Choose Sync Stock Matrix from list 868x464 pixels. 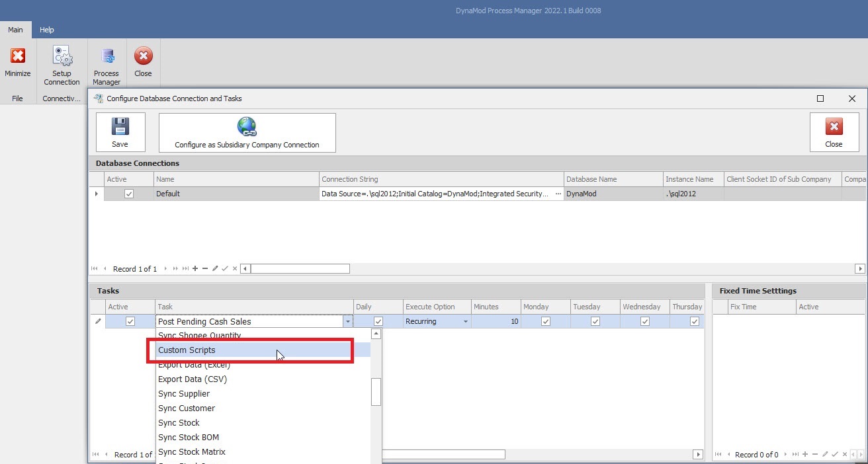tap(263, 452)
